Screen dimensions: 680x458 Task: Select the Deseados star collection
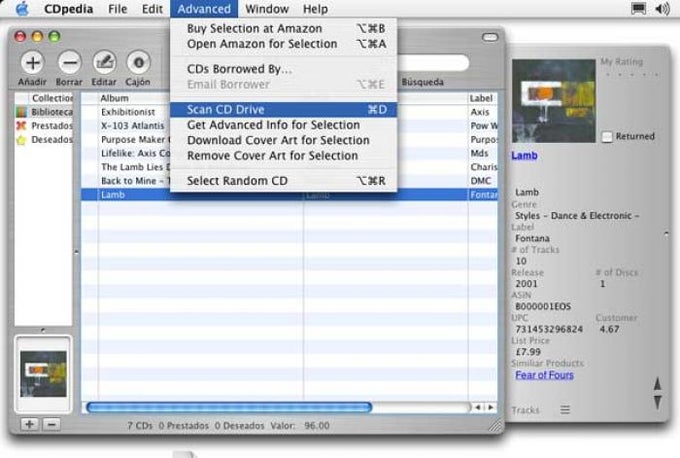point(44,140)
